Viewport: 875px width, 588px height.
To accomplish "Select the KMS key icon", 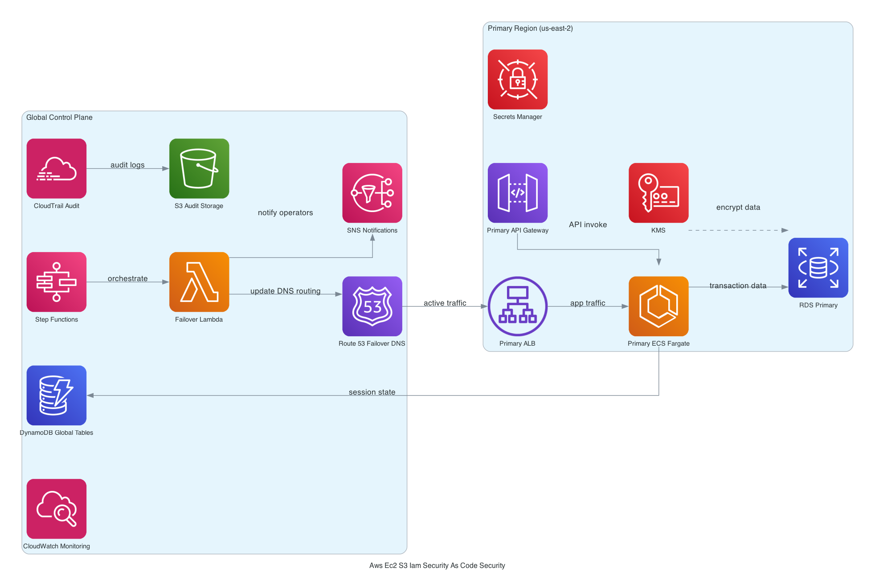I will click(x=658, y=193).
